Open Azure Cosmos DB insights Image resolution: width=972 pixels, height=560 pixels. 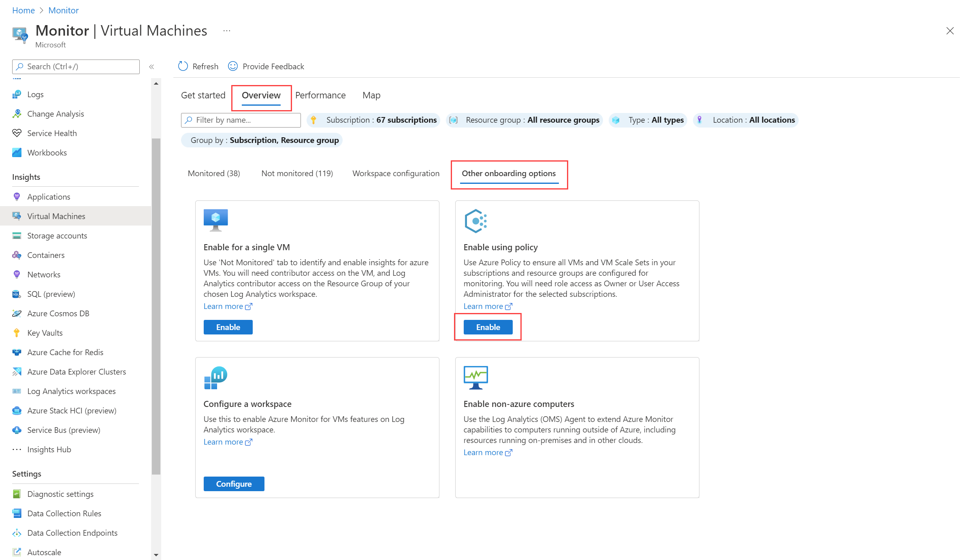[58, 313]
